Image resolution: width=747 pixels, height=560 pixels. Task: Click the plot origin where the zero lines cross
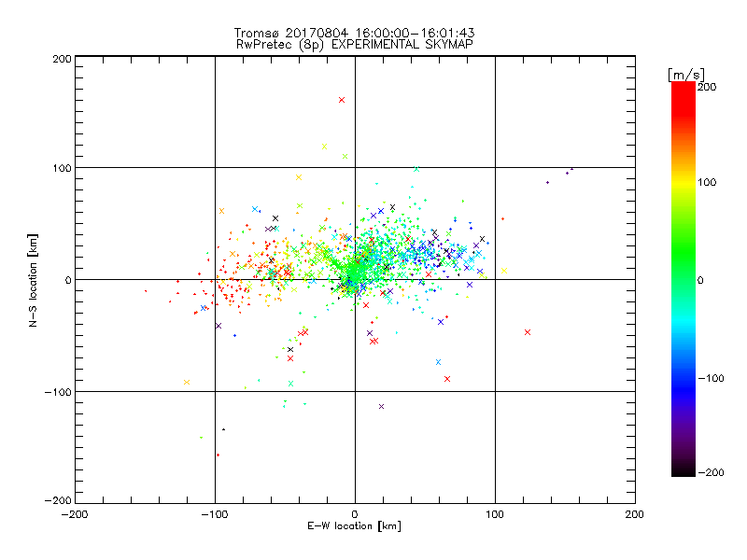point(355,279)
